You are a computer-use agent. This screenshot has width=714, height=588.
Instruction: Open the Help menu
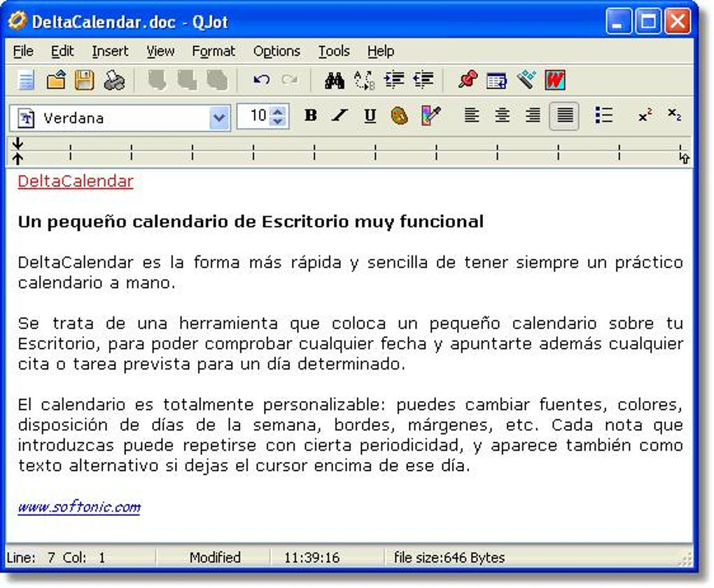[381, 51]
